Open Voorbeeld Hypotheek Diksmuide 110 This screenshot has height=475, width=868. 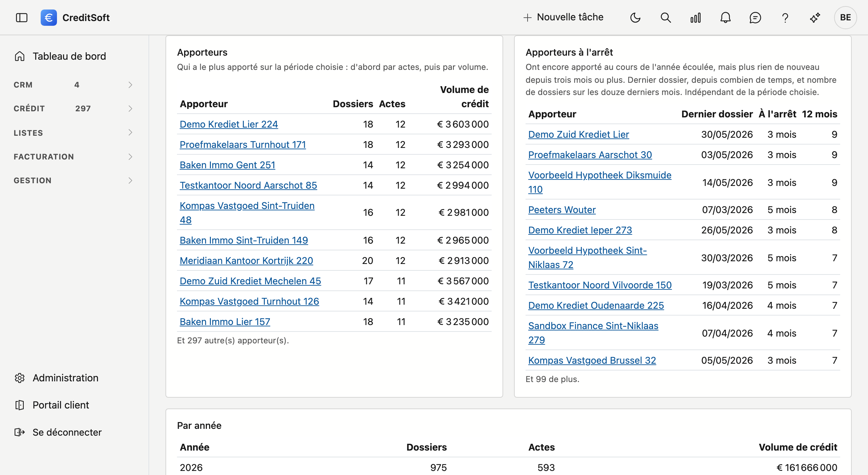tap(600, 182)
